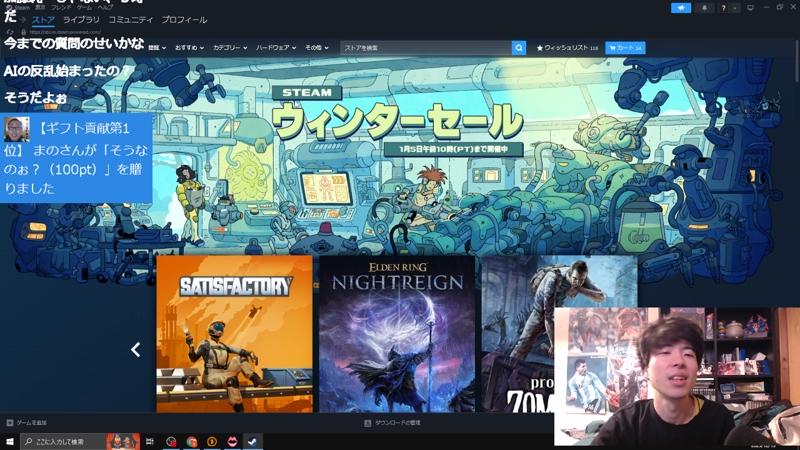Click the question mark help icon
Image resolution: width=800 pixels, height=450 pixels.
(x=723, y=8)
